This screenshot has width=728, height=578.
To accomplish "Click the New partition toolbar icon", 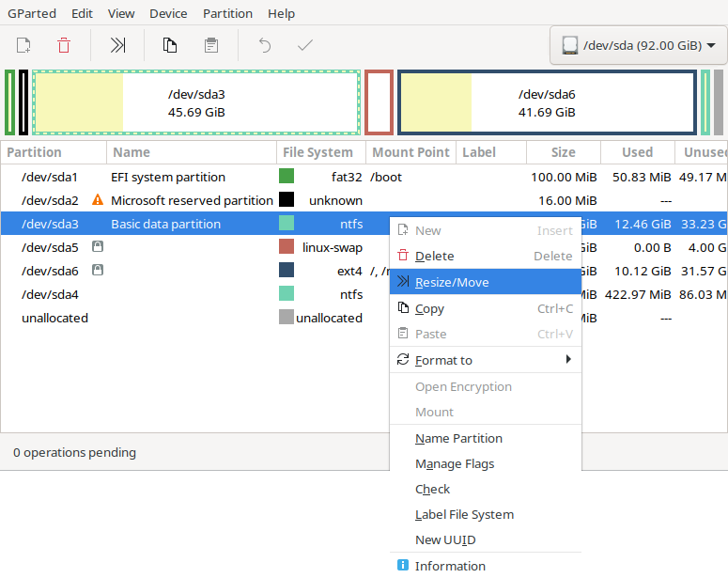I will coord(23,45).
